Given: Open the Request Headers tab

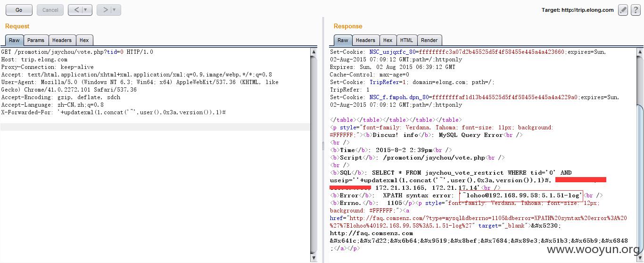Looking at the screenshot, I should tap(62, 40).
